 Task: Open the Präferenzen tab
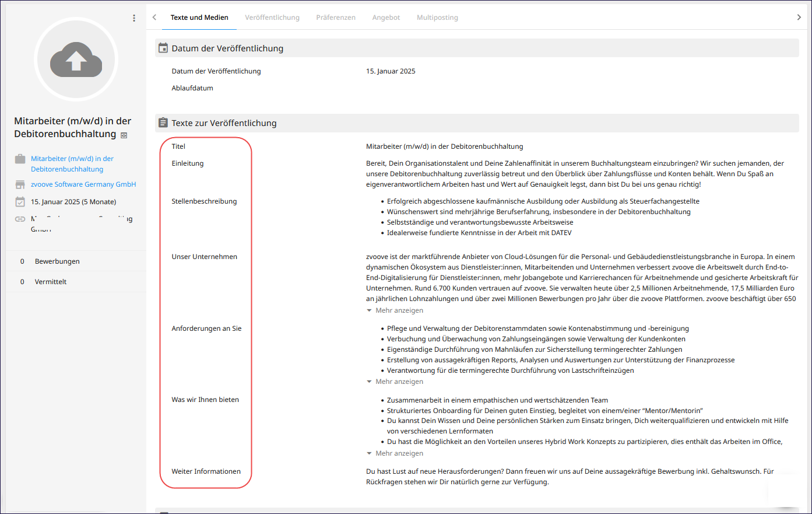pyautogui.click(x=336, y=18)
